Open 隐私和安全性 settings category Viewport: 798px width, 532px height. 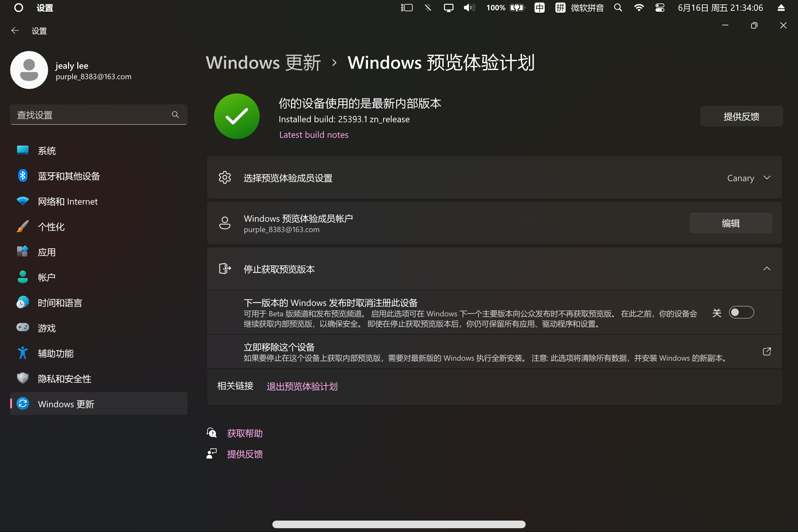point(99,379)
